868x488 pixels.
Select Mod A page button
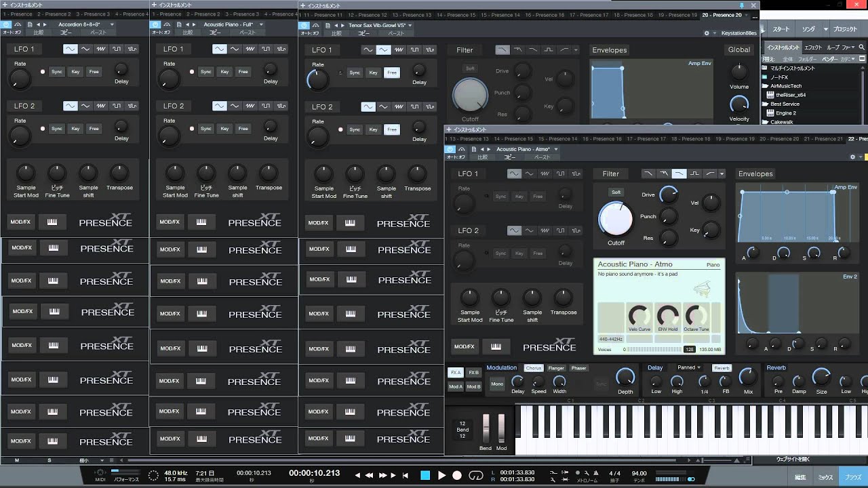(456, 386)
